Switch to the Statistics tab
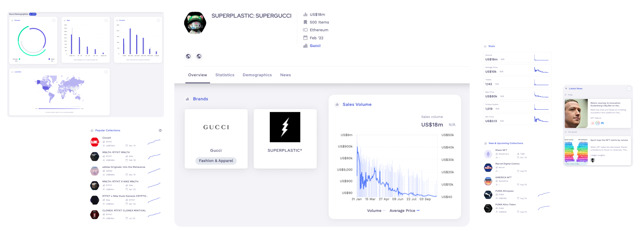 (225, 75)
